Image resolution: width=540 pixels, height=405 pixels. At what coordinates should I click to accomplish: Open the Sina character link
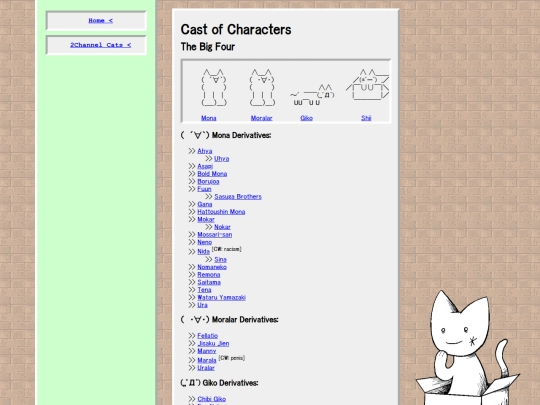[x=220, y=260]
